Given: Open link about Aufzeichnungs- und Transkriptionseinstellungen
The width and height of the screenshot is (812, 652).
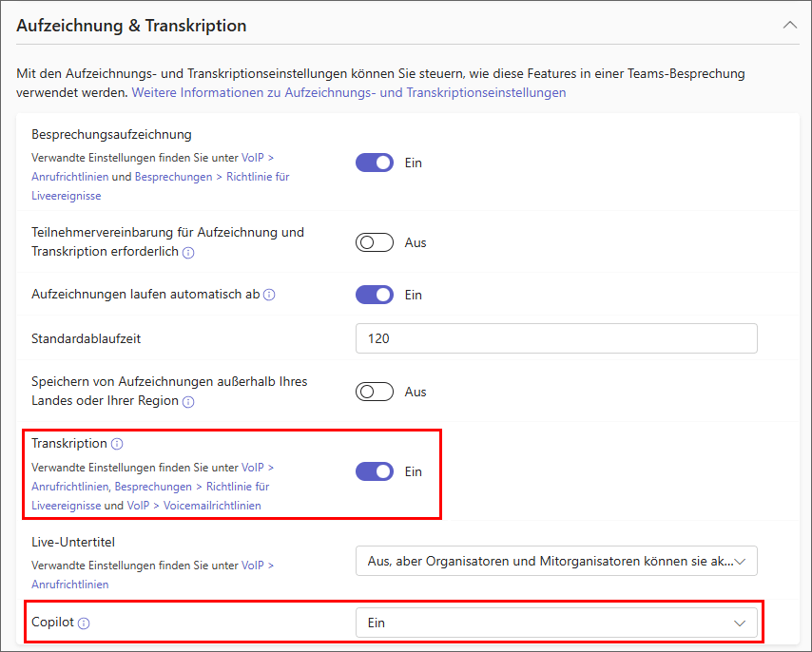Looking at the screenshot, I should pos(349,92).
